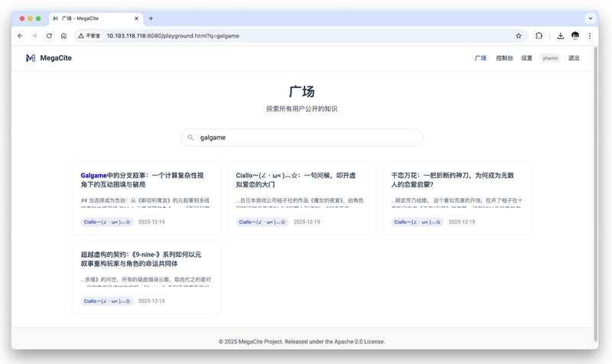This screenshot has width=612, height=364.
Task: Click the 2025-12-19 date on 超越虚构的契约 card
Action: click(x=151, y=301)
